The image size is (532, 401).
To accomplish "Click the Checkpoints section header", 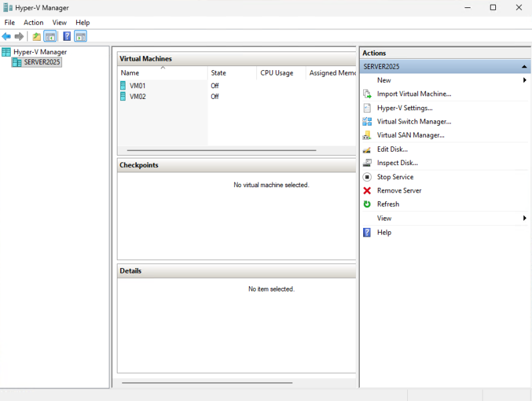I will [x=236, y=165].
